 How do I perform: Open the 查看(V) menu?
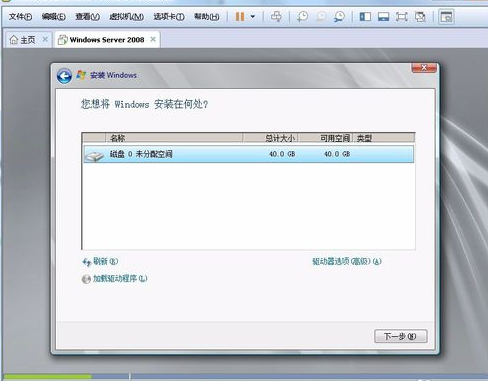tap(87, 16)
